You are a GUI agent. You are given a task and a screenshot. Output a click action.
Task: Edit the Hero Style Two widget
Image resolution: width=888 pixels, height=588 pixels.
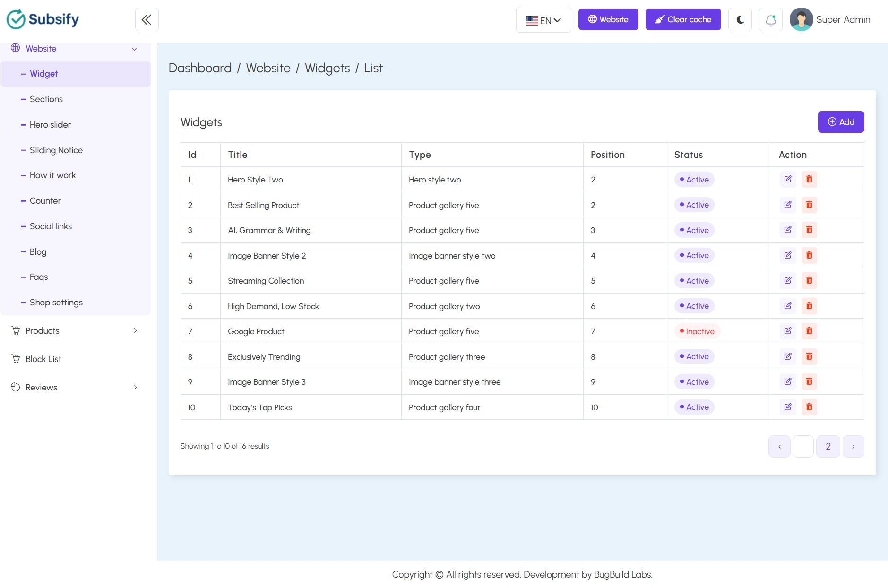[788, 179]
